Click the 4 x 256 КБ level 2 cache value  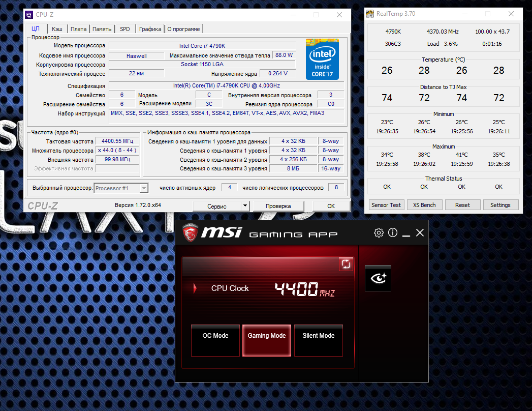coord(293,159)
